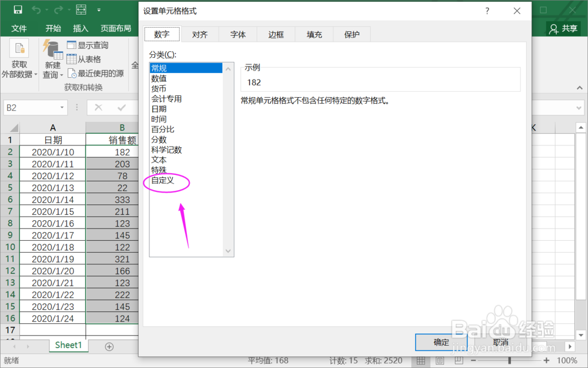Confirm the dialog with 确定
Screen dimensions: 588x368
(x=441, y=342)
